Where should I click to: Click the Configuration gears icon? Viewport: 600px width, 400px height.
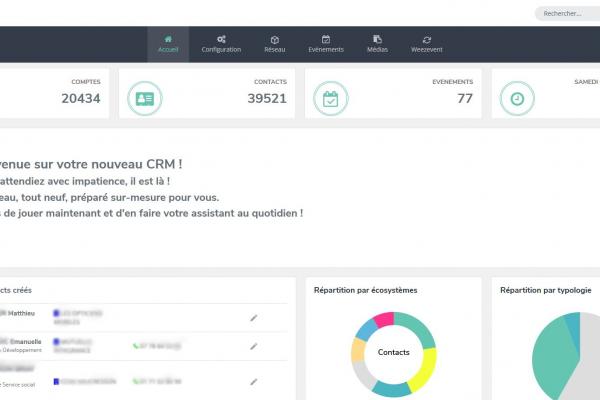coord(221,39)
